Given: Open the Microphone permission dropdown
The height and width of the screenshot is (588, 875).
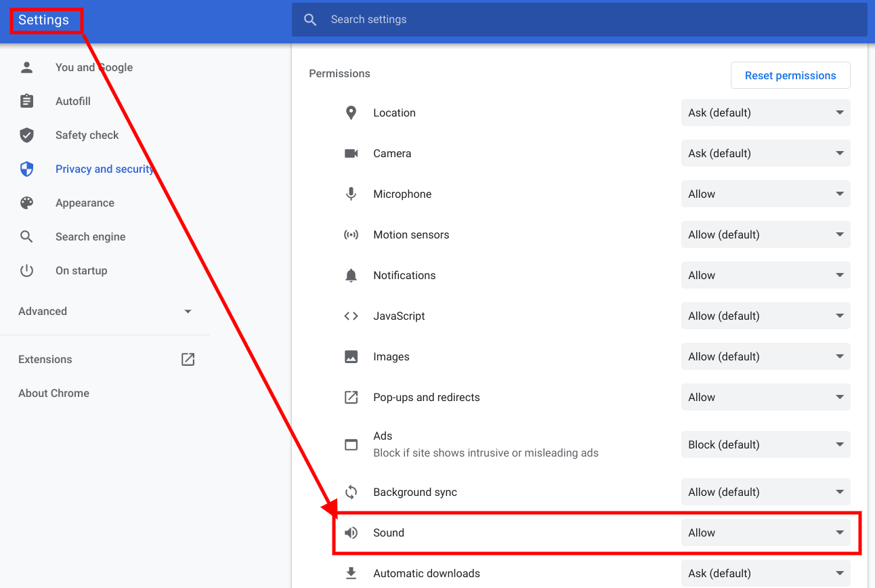Looking at the screenshot, I should [x=765, y=194].
